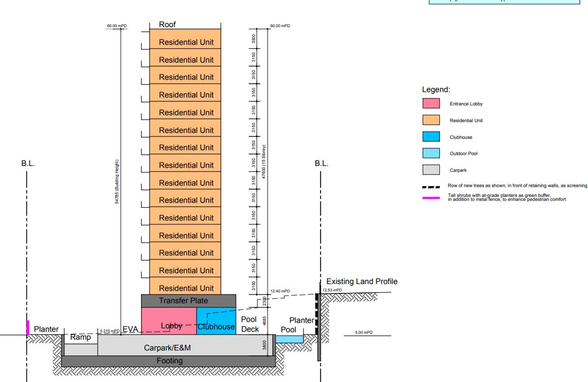Click the orange Residential Unit legend swatch
This screenshot has width=588, height=382.
(431, 120)
